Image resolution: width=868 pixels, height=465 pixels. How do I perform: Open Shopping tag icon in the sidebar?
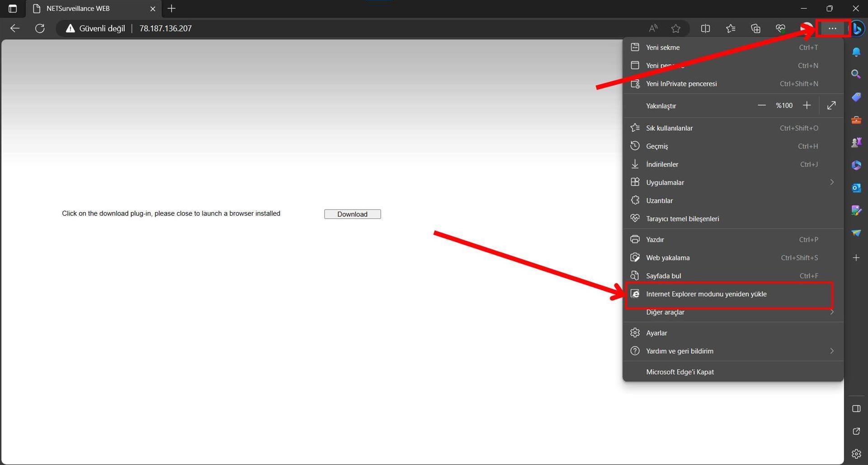[856, 97]
